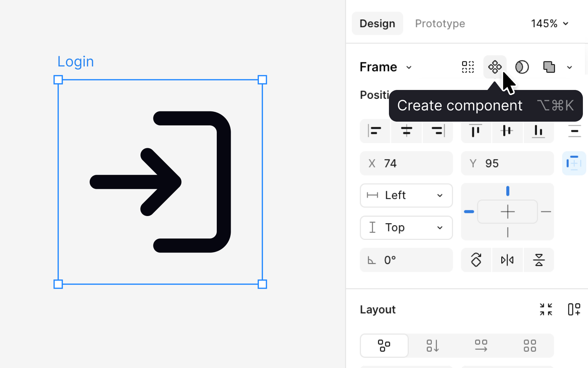Switch to the Prototype tab

point(440,23)
